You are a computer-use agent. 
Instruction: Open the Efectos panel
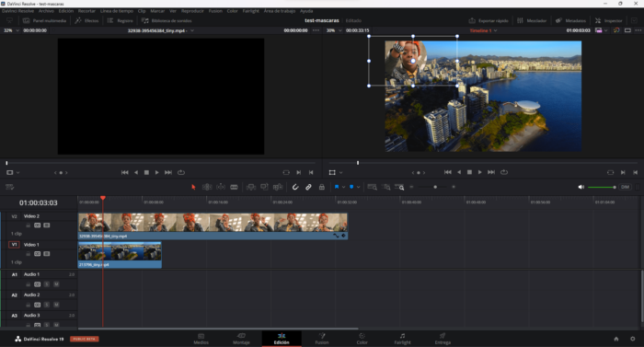coord(86,20)
